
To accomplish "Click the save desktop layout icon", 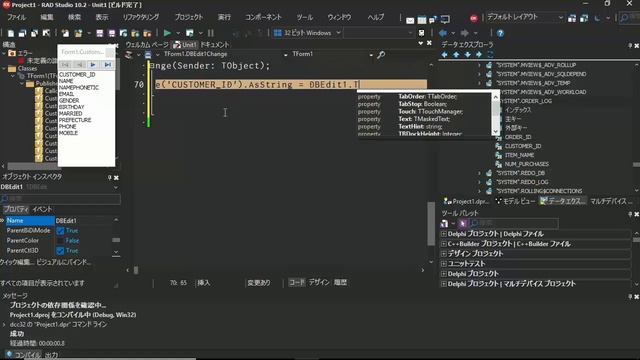I will [572, 18].
